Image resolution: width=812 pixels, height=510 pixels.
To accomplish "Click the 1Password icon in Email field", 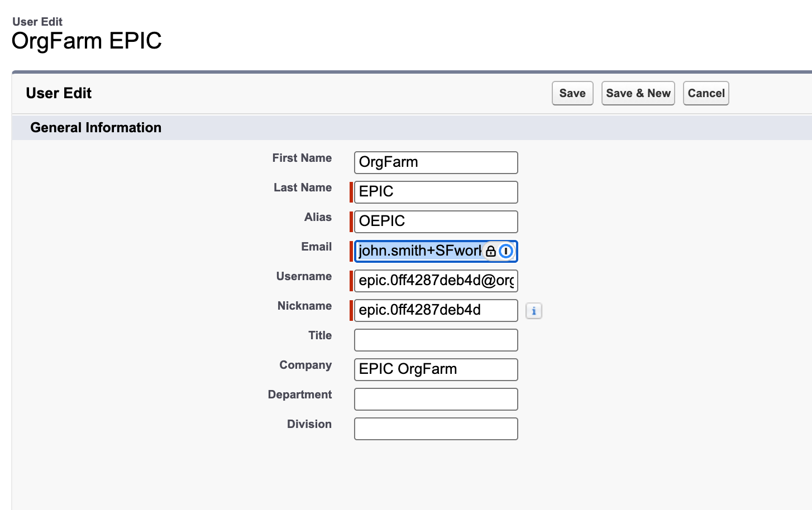I will pyautogui.click(x=506, y=251).
